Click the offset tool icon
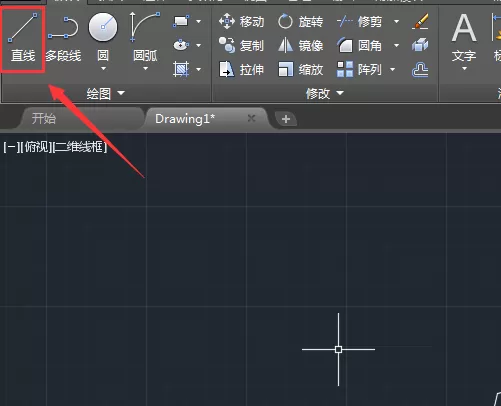 [420, 69]
